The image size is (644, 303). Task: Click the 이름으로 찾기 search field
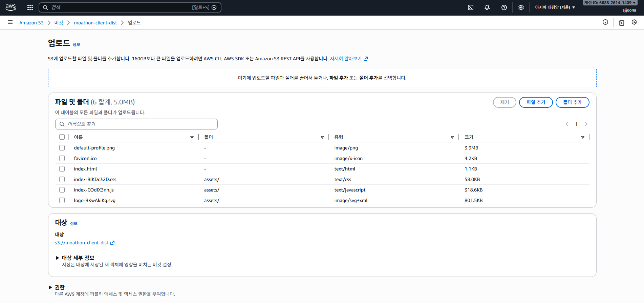pyautogui.click(x=136, y=124)
